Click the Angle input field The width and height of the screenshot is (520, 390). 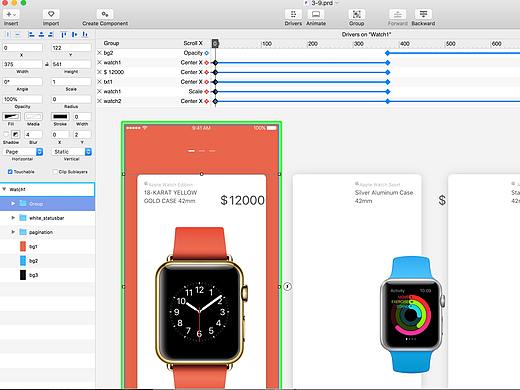tap(22, 82)
